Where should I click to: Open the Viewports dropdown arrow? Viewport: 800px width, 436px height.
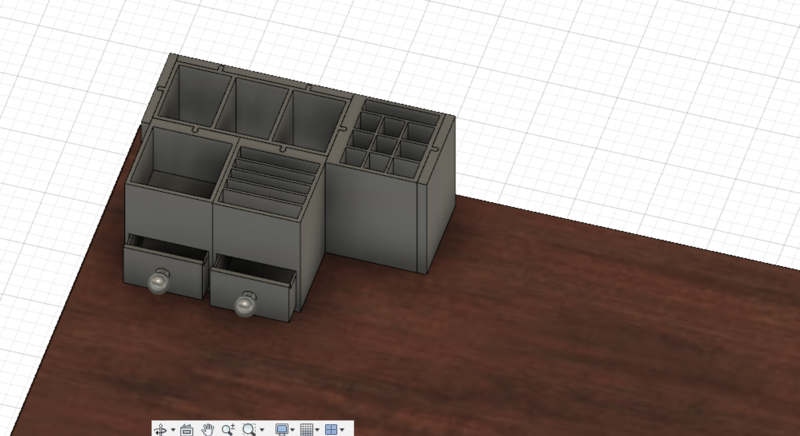(342, 430)
